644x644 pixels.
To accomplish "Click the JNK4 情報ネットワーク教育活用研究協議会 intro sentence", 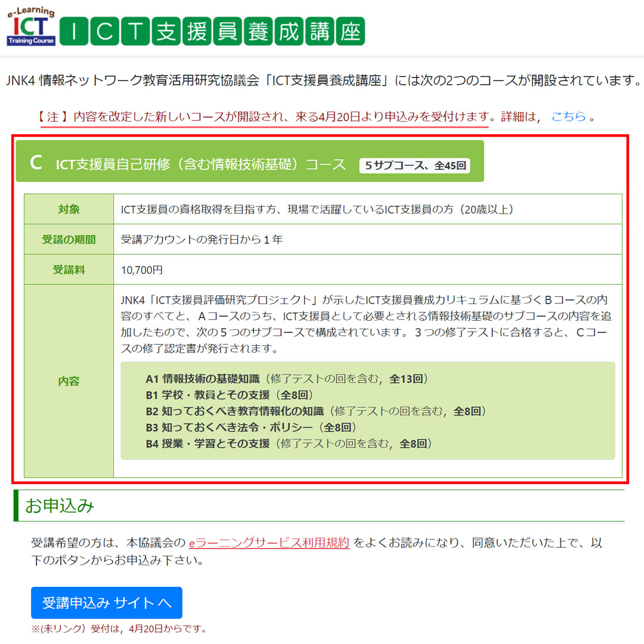I will (323, 80).
